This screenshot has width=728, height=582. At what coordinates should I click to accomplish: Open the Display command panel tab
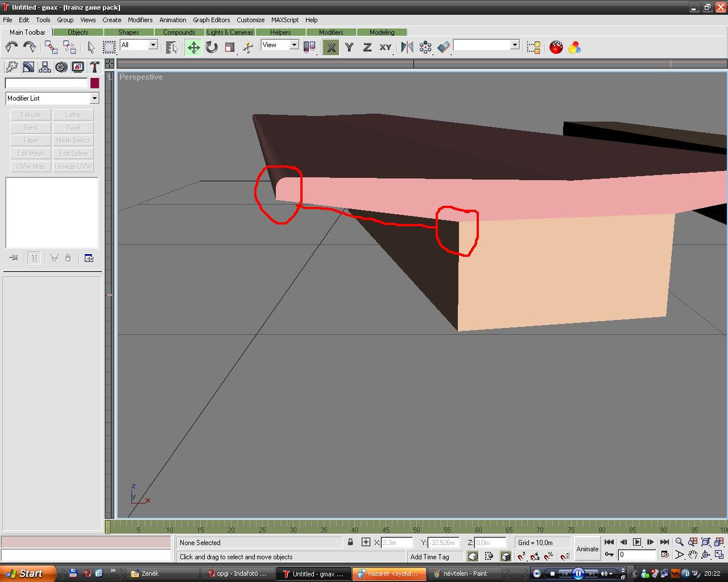point(78,67)
